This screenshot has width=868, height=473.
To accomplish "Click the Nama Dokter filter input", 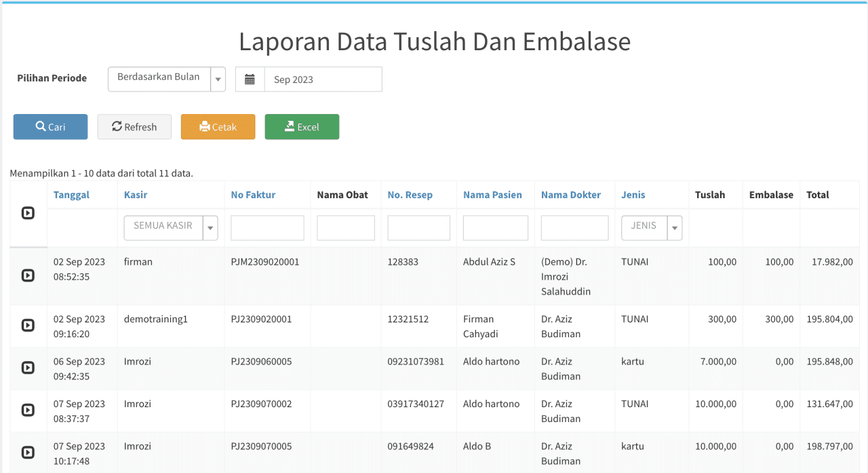I will (x=574, y=228).
